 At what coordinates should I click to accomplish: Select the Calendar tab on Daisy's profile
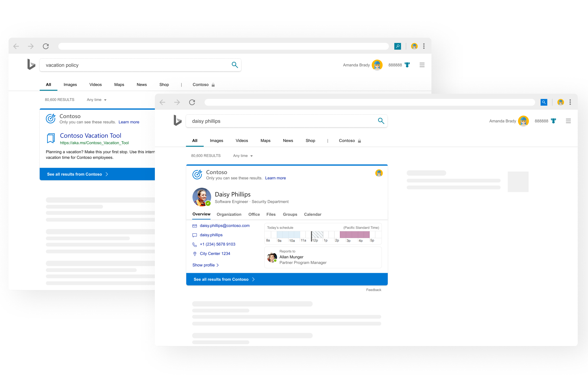pyautogui.click(x=313, y=214)
